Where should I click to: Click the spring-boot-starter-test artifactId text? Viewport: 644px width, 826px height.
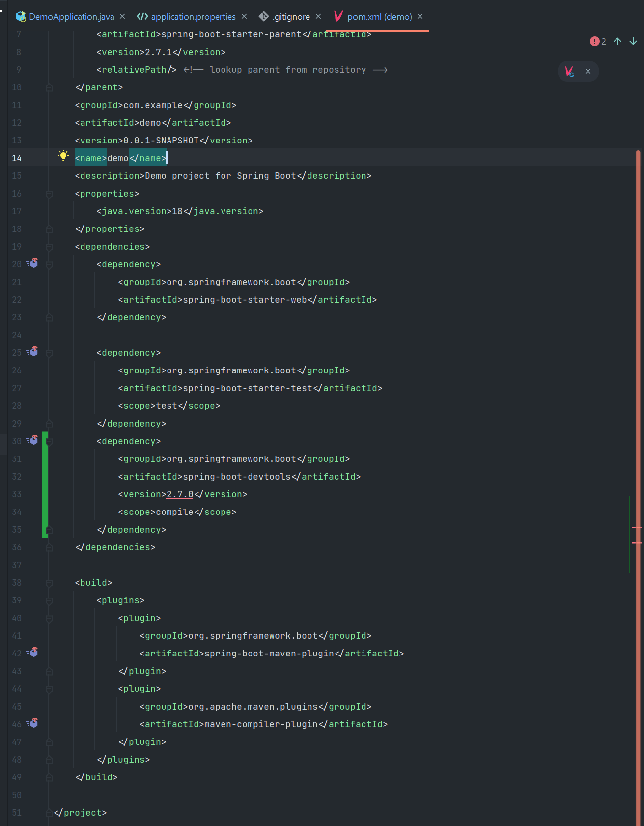tap(248, 388)
